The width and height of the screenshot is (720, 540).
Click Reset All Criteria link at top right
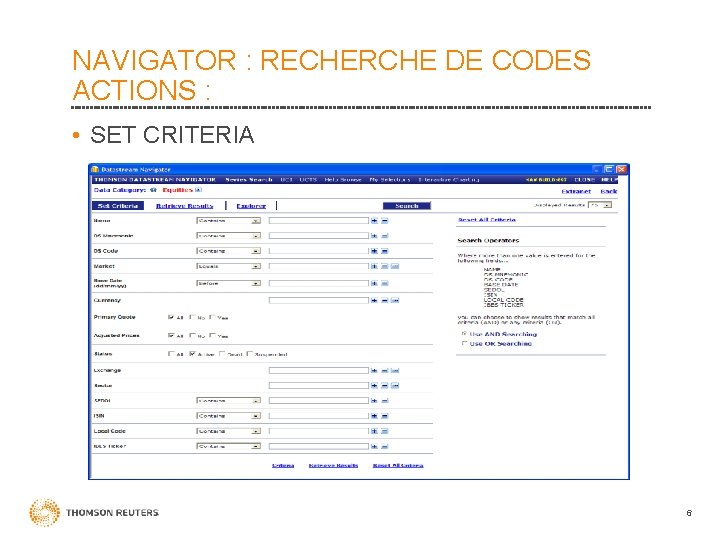(x=487, y=220)
